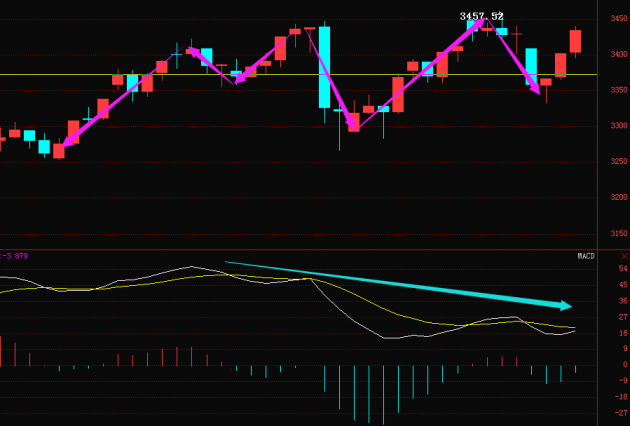Click the 3457.52 high price label
The height and width of the screenshot is (426, 630).
pos(481,16)
